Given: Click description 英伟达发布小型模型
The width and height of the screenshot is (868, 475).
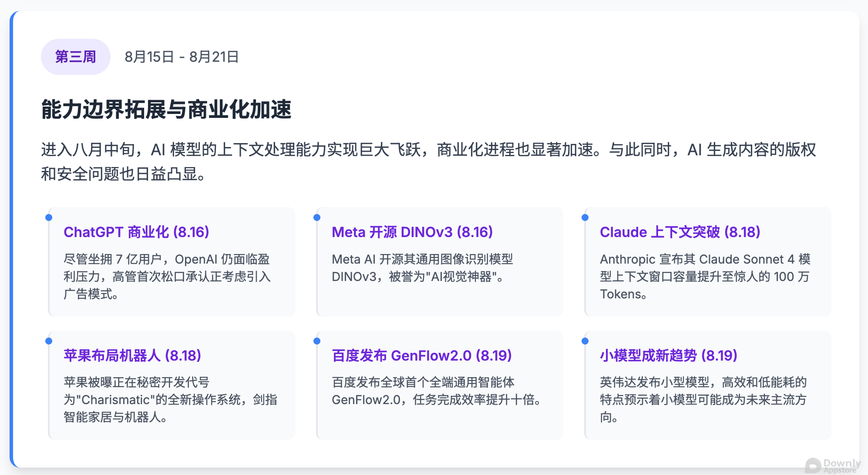Looking at the screenshot, I should (x=703, y=400).
